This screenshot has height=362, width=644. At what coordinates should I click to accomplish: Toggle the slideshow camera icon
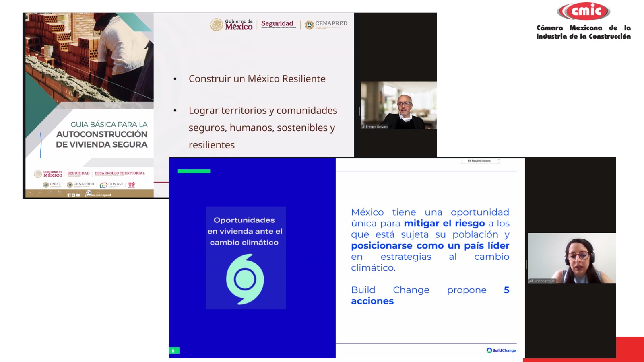89,193
